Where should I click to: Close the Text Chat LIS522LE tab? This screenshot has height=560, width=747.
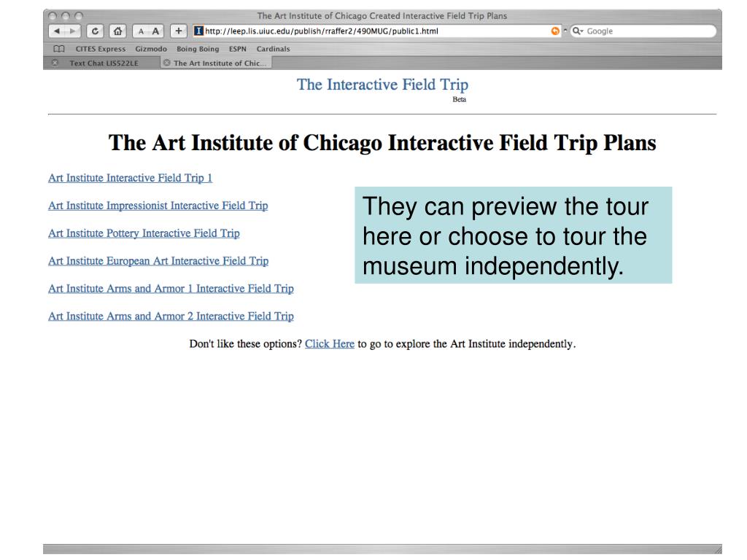[55, 63]
